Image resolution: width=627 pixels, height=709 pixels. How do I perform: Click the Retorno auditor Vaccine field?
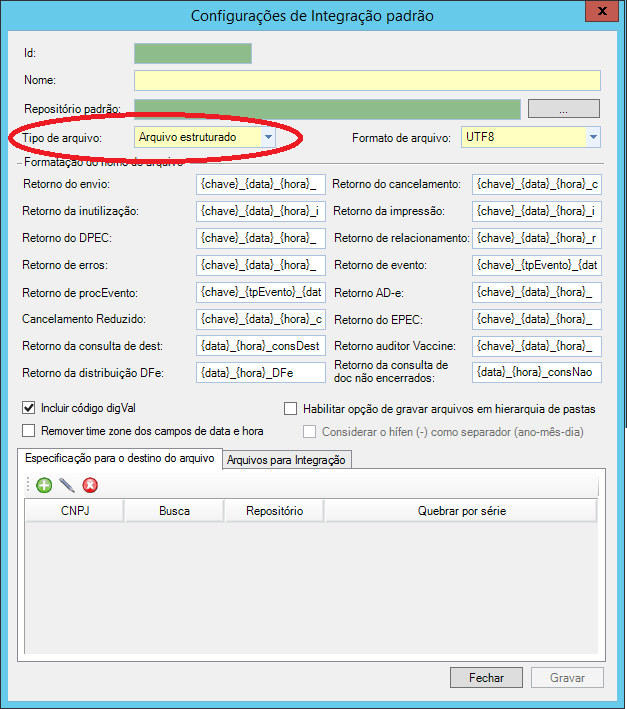(x=537, y=346)
